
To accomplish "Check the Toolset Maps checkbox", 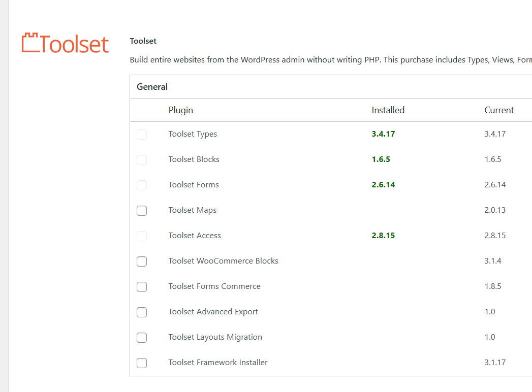I will 142,211.
